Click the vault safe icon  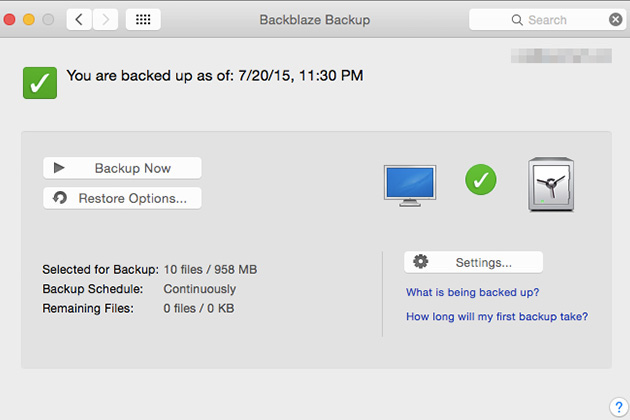(x=551, y=184)
